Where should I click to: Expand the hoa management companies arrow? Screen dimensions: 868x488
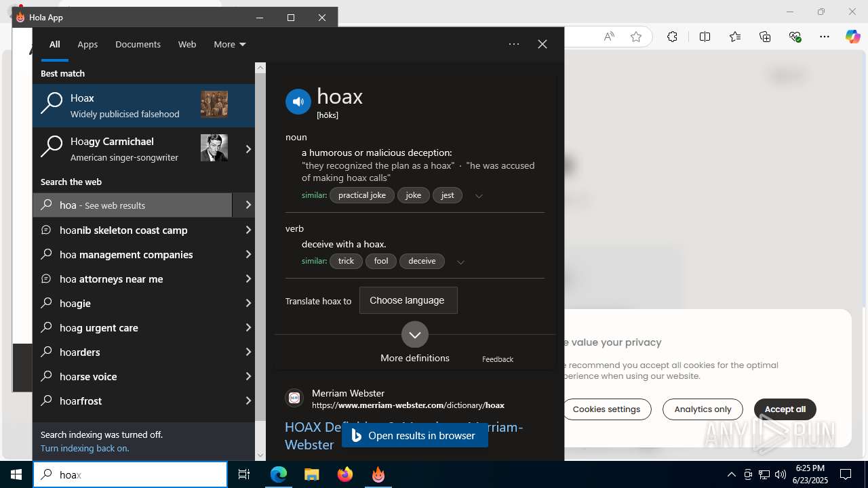248,254
